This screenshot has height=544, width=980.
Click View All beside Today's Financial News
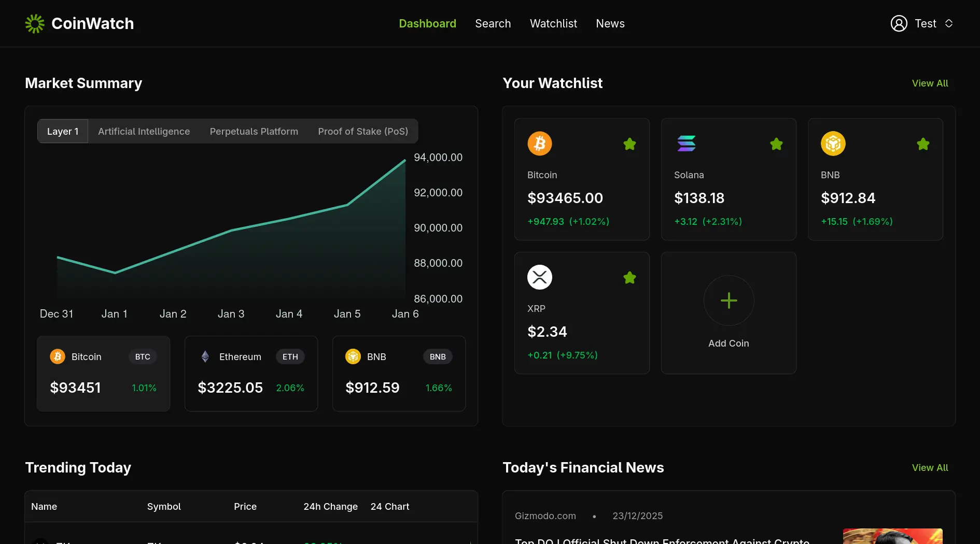coord(930,468)
